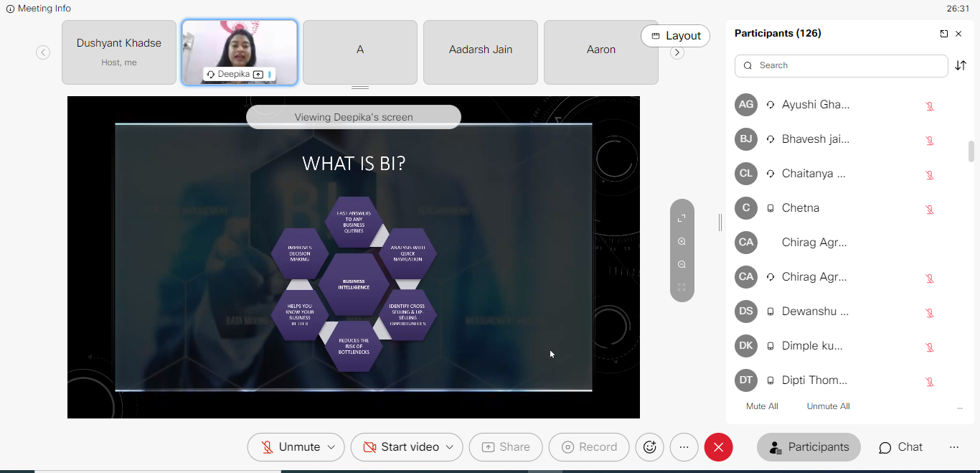Viewport: 980px width, 473px height.
Task: Click the participant Search field
Action: point(841,65)
